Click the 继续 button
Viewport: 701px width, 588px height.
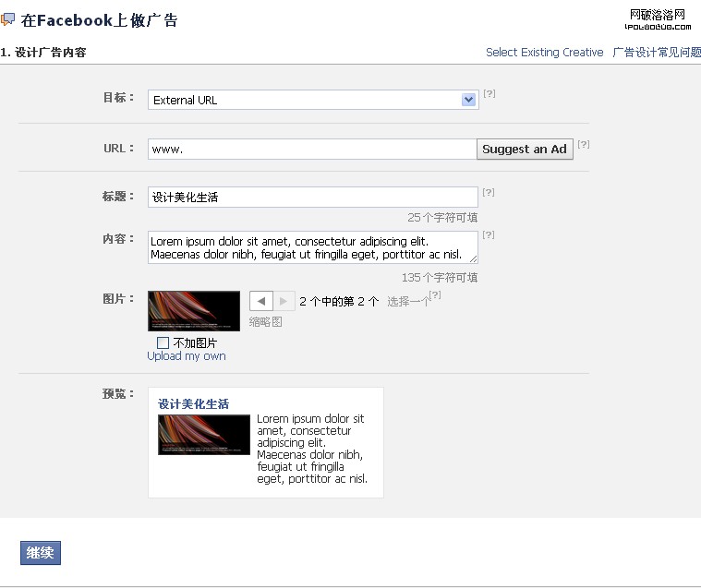tap(40, 553)
